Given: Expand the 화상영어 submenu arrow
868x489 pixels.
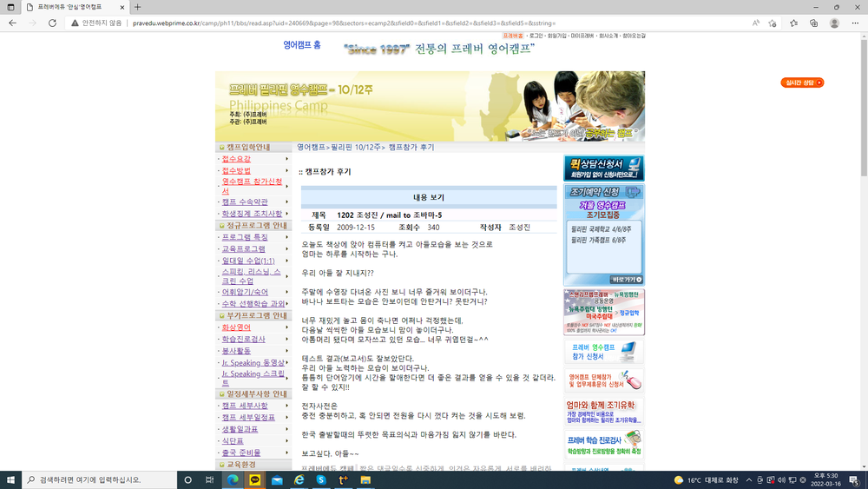Looking at the screenshot, I should pos(286,327).
